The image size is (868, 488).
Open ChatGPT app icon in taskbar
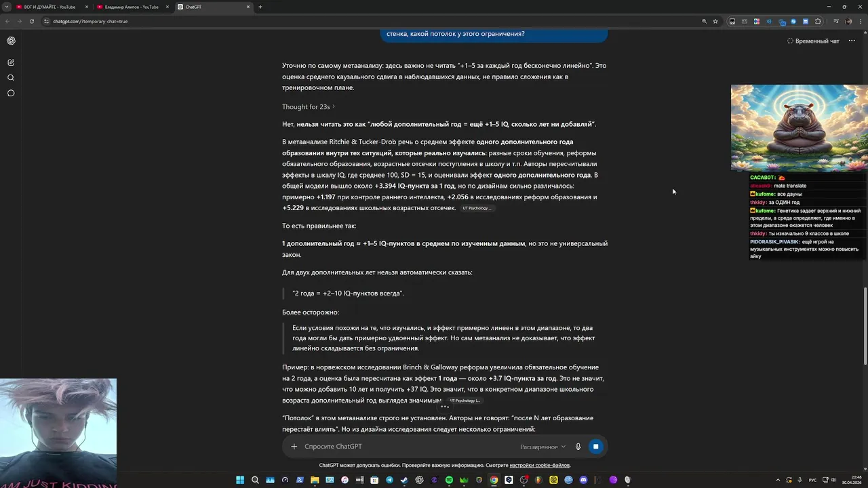pyautogui.click(x=419, y=480)
